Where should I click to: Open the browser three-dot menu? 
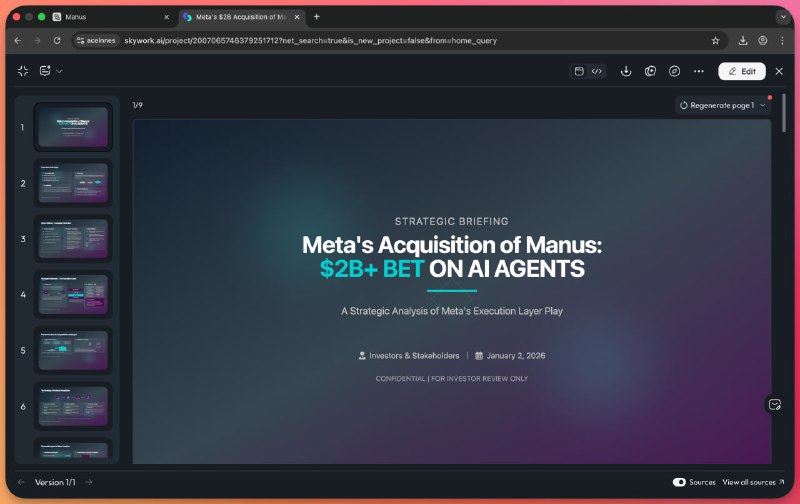782,40
